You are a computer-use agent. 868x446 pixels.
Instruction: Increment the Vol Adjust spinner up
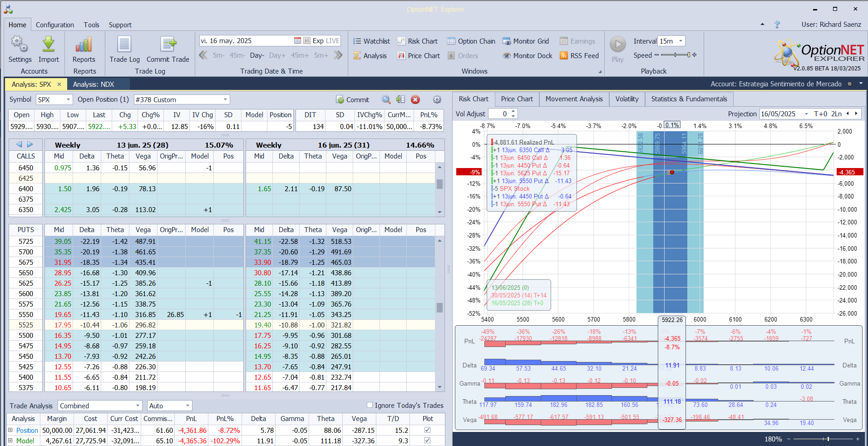513,111
